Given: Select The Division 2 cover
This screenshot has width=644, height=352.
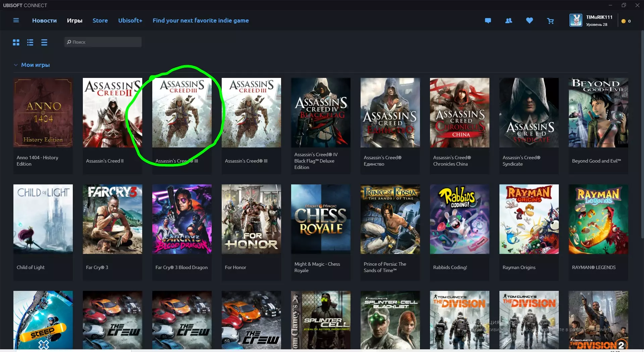Looking at the screenshot, I should (598, 320).
